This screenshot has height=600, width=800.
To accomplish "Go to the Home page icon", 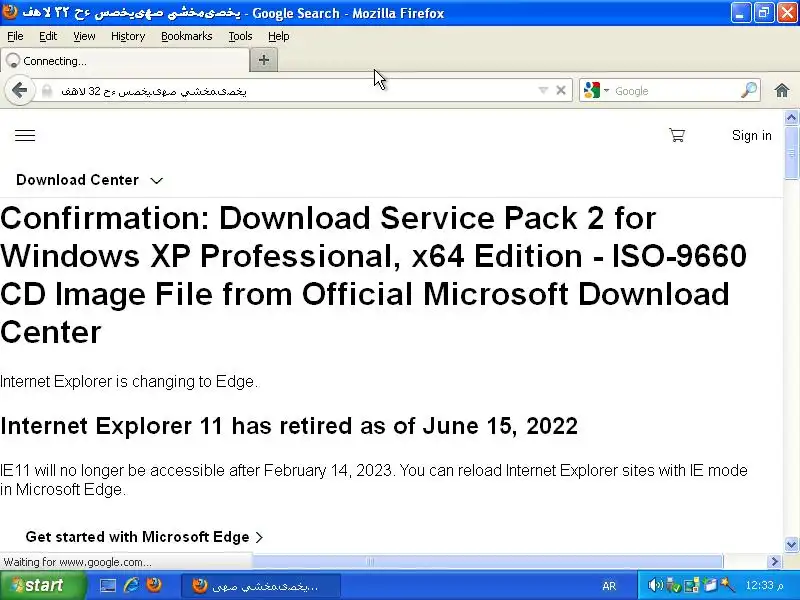I will click(782, 91).
